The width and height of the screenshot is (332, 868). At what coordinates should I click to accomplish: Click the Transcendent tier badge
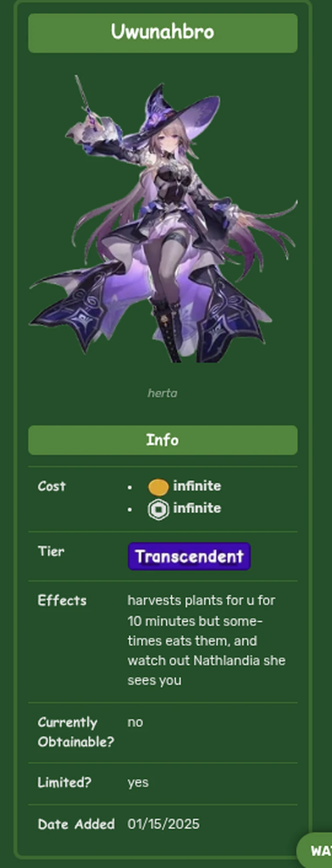[189, 556]
